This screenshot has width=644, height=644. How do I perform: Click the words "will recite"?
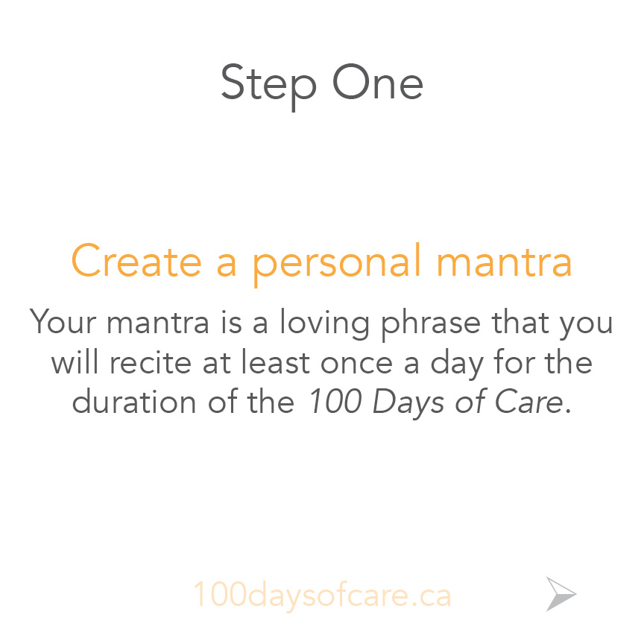(x=121, y=362)
